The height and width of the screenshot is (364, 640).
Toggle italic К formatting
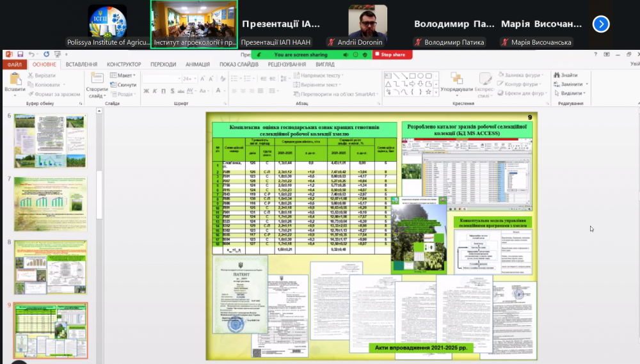tap(154, 91)
